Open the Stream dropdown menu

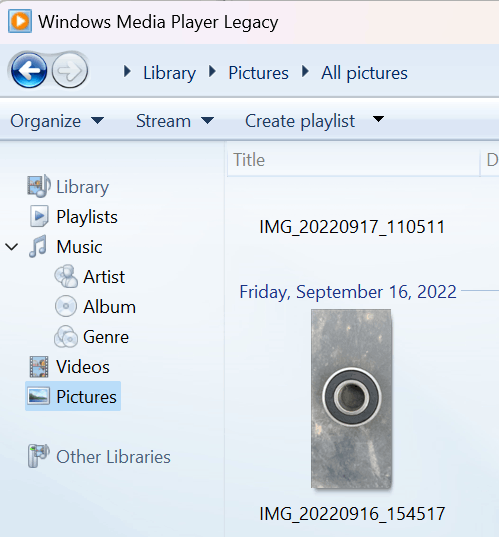pyautogui.click(x=175, y=121)
